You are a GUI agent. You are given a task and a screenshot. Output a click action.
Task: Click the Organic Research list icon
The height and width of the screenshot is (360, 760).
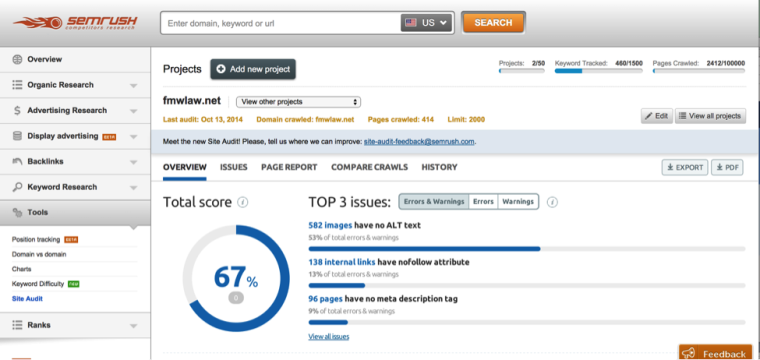click(17, 85)
